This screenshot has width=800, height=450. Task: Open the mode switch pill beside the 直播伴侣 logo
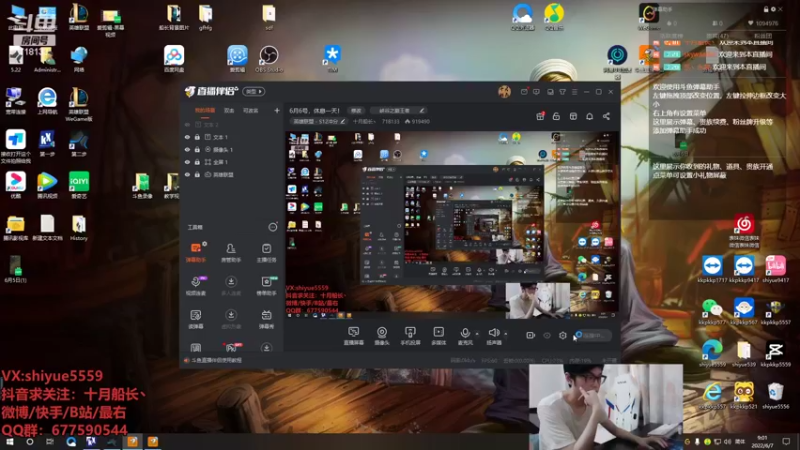(x=254, y=91)
